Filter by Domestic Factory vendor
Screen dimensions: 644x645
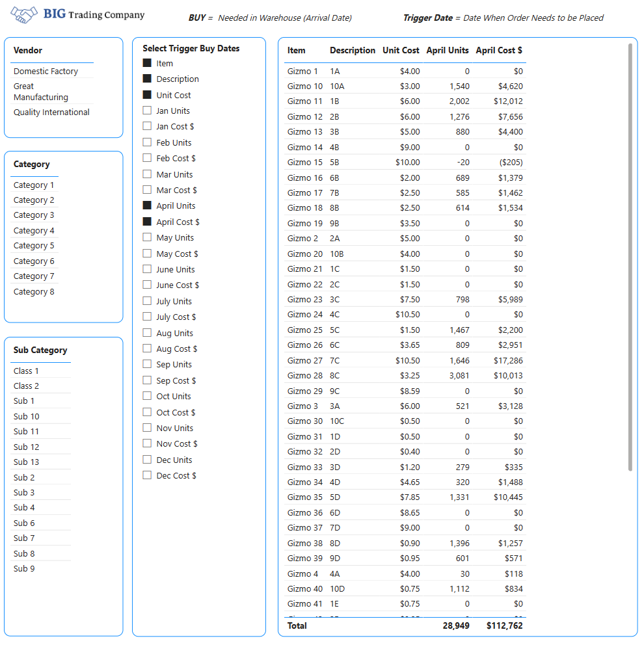tap(46, 71)
